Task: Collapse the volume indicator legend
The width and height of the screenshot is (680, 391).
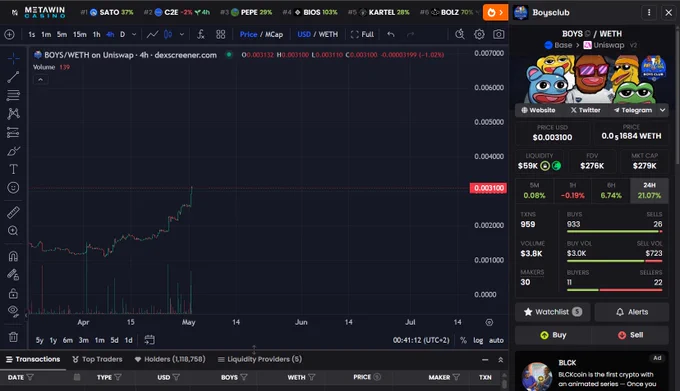Action: pos(40,80)
